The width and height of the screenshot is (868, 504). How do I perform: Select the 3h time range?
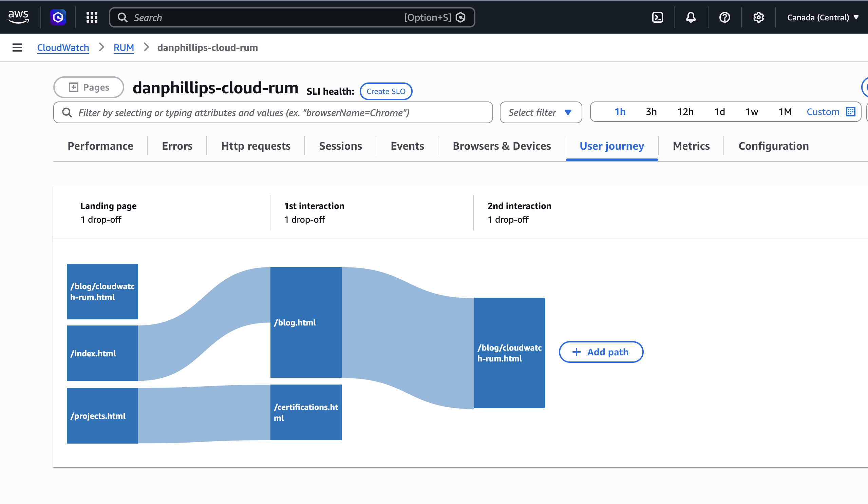coord(652,112)
